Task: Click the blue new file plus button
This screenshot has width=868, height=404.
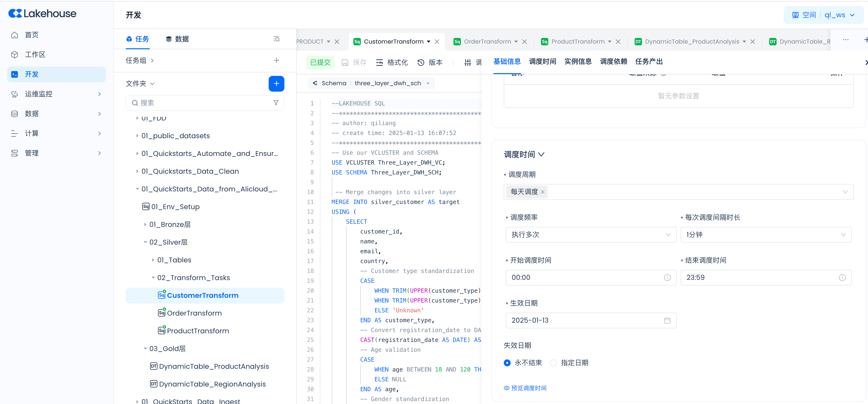Action: tap(276, 84)
